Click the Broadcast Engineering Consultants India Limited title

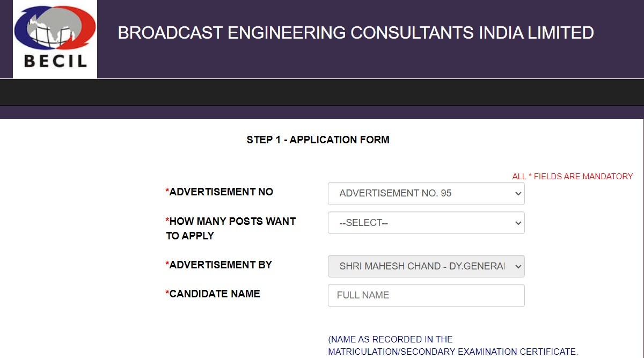coord(355,33)
